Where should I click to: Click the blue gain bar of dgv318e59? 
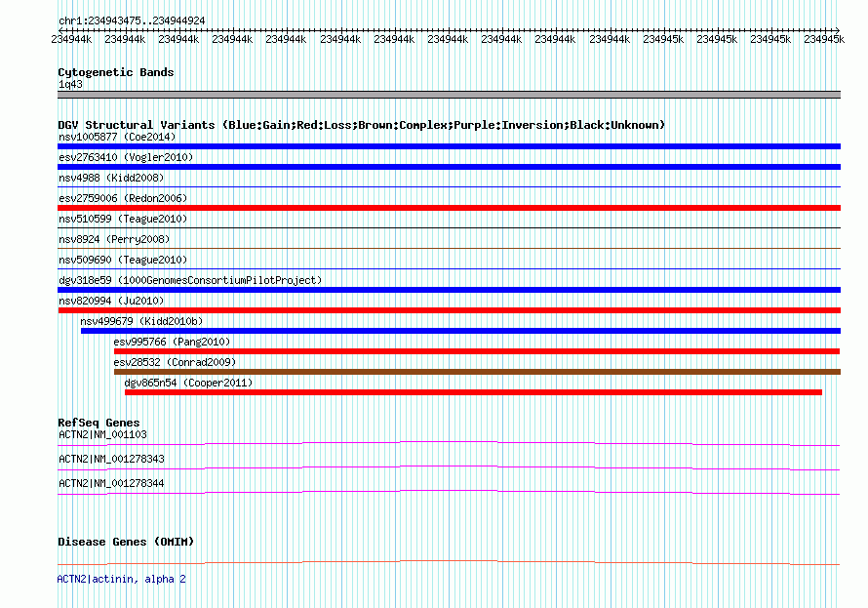(449, 290)
